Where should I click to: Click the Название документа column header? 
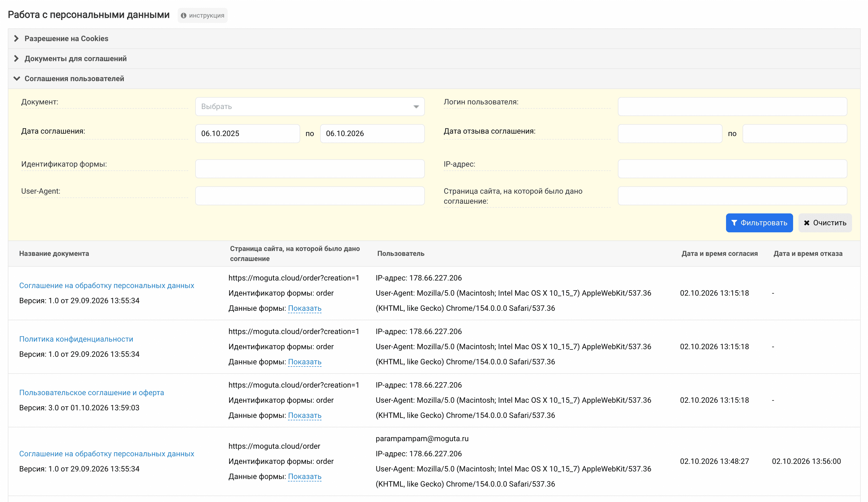point(54,254)
